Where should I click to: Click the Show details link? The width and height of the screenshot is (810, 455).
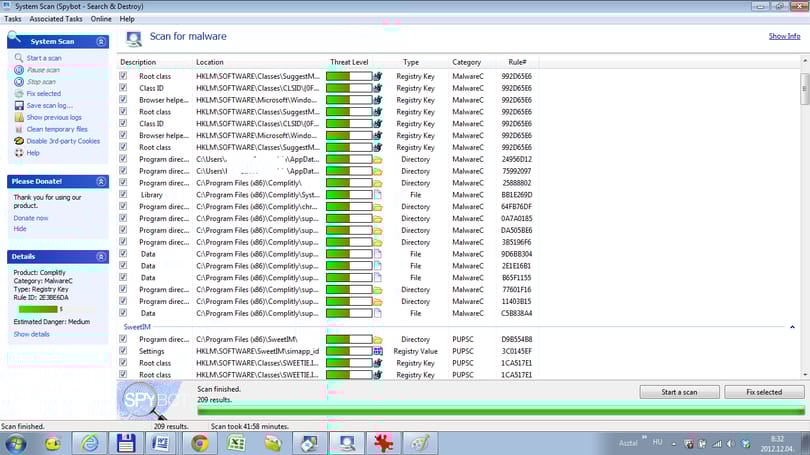(x=32, y=334)
